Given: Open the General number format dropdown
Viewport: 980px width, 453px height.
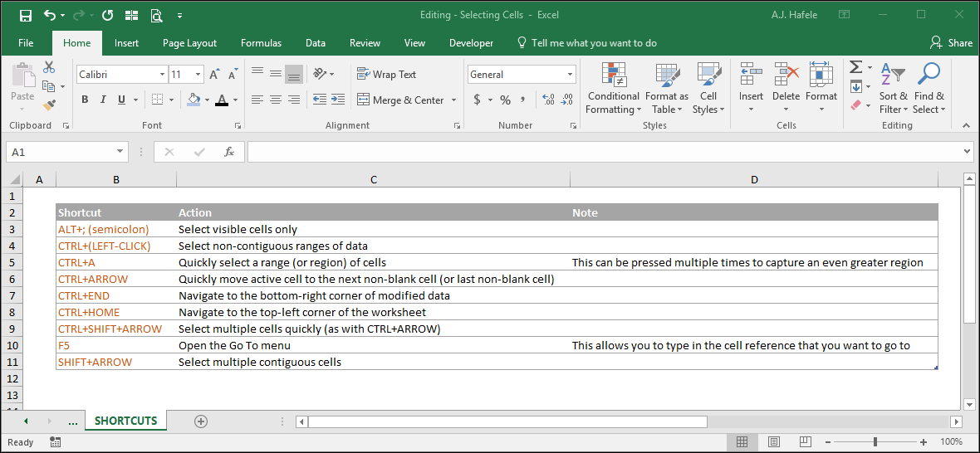Looking at the screenshot, I should tap(570, 74).
